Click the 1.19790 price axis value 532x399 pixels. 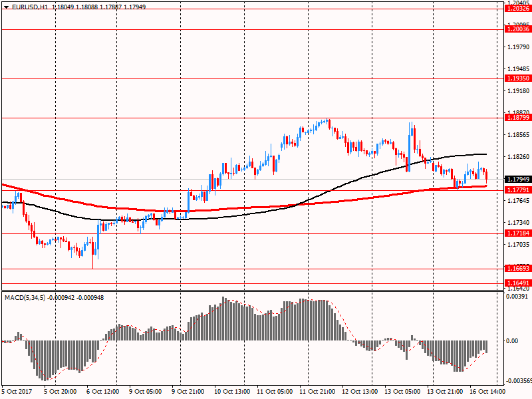(x=519, y=47)
